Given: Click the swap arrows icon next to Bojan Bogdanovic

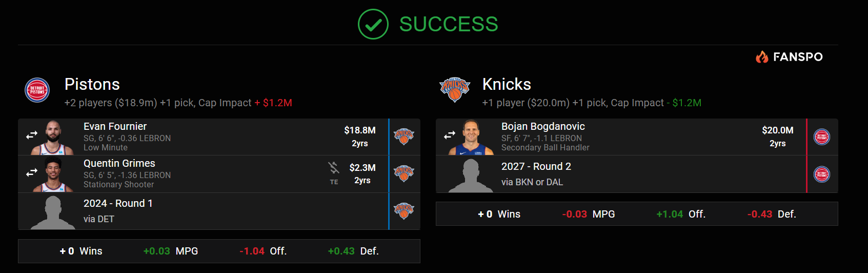Looking at the screenshot, I should click(450, 135).
